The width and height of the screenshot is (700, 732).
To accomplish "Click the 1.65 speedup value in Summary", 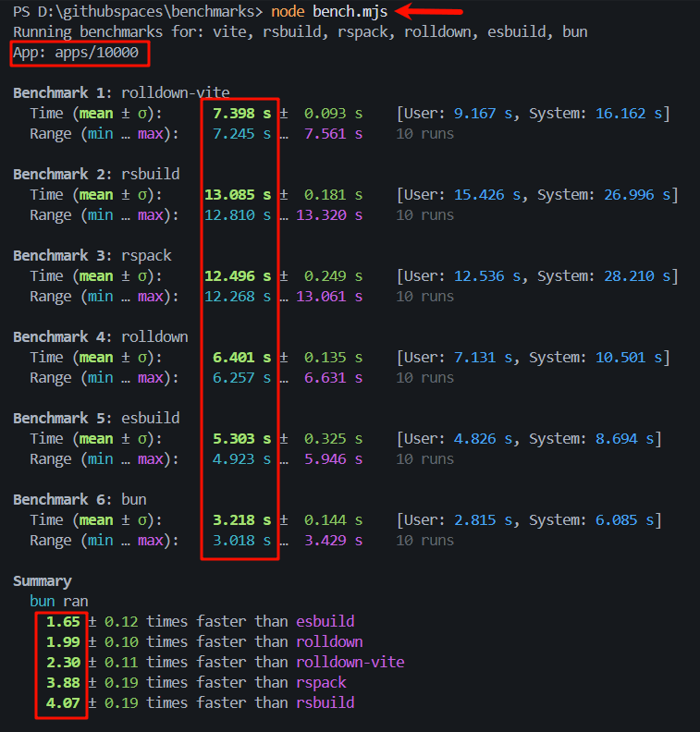I will point(62,622).
